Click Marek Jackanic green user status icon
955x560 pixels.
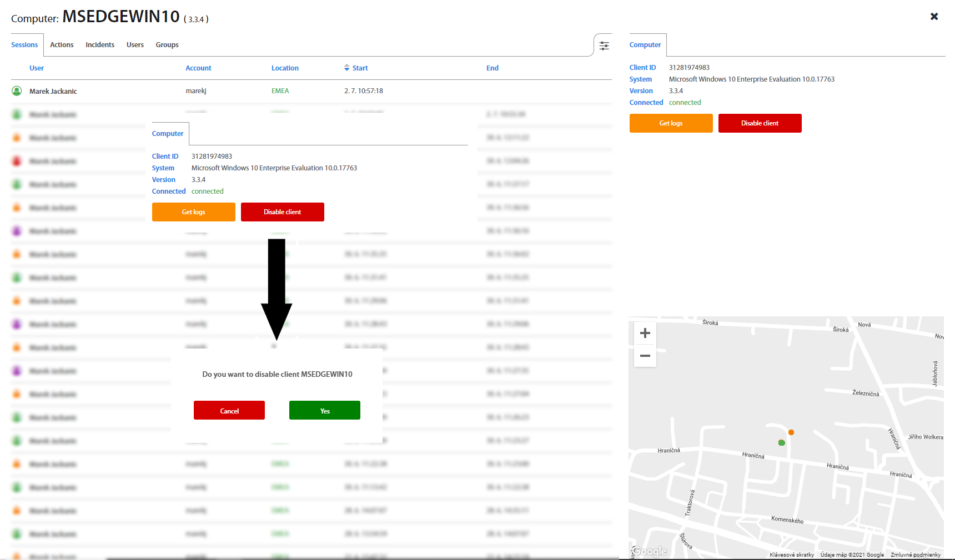click(x=17, y=91)
